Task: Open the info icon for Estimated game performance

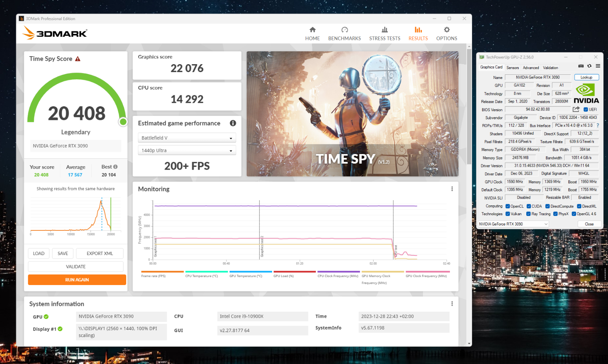Action: click(x=233, y=123)
